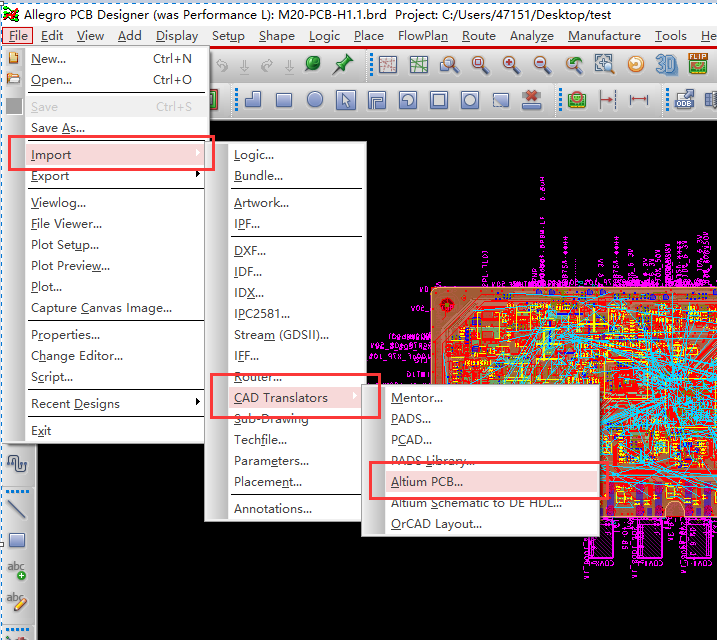Click the green online DRC icon in toolbar

577,99
